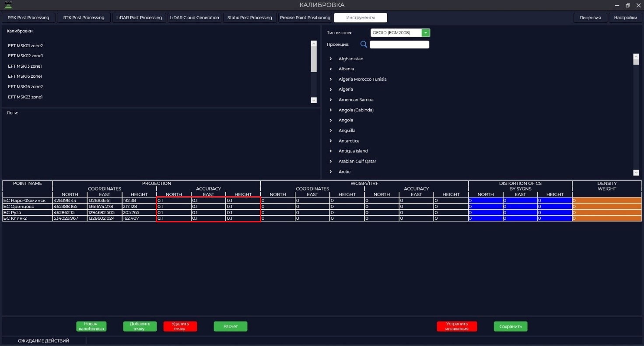The width and height of the screenshot is (644, 346).
Task: Expand the Afghanistan projection node
Action: tap(331, 59)
